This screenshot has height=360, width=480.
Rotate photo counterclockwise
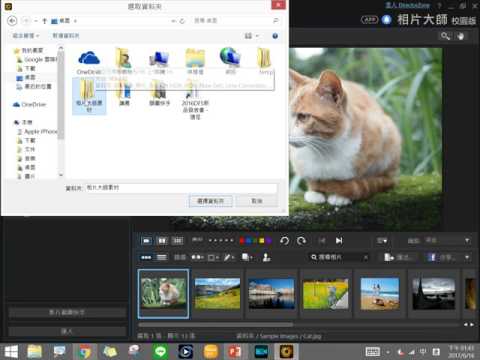(284, 241)
